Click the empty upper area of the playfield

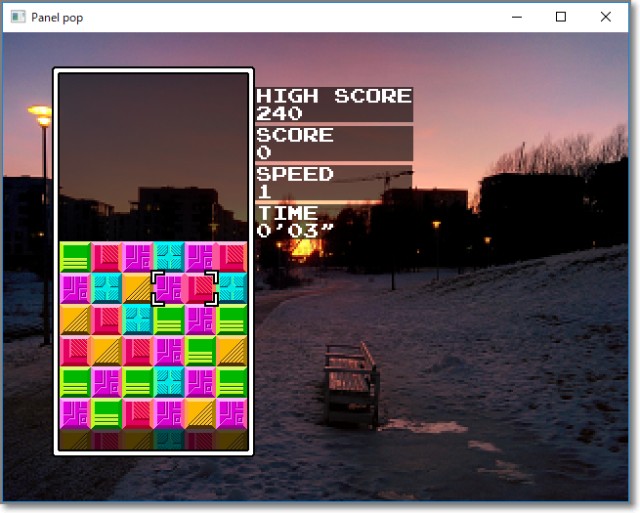click(x=153, y=150)
